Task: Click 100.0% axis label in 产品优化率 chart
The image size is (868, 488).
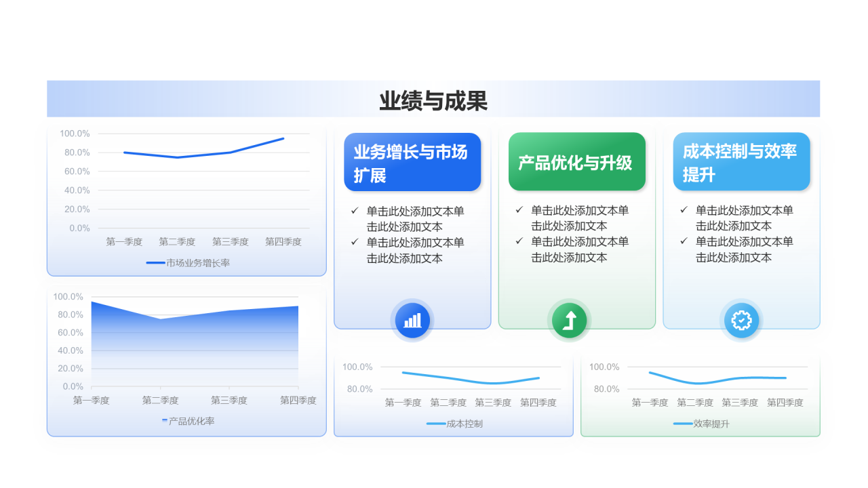Action: [68, 297]
